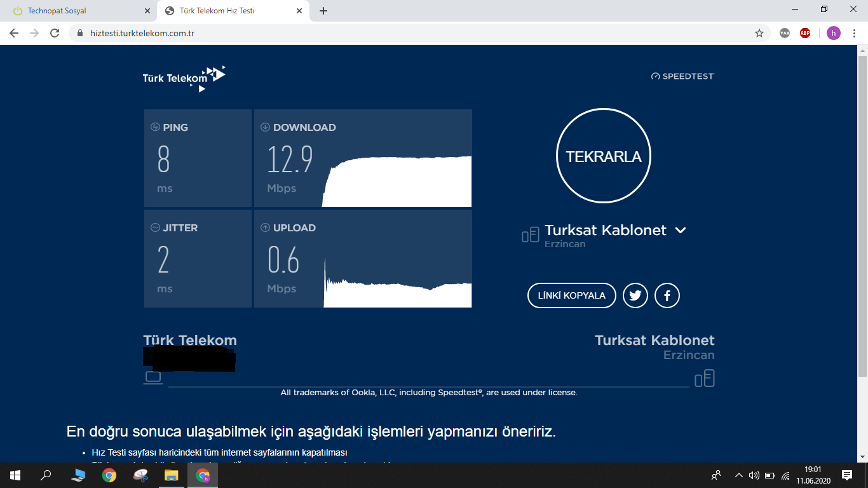Click the white download speed graph
The width and height of the screenshot is (868, 488).
point(397,182)
